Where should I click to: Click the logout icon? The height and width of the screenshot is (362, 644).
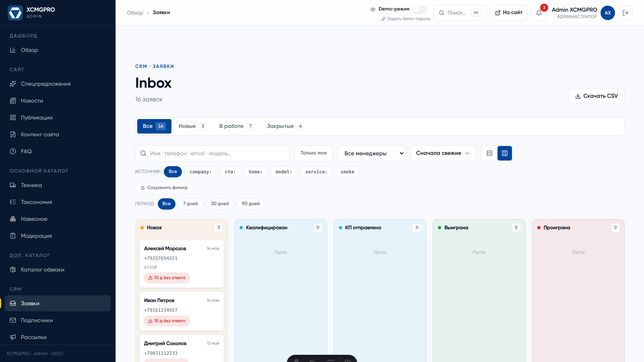[x=625, y=13]
